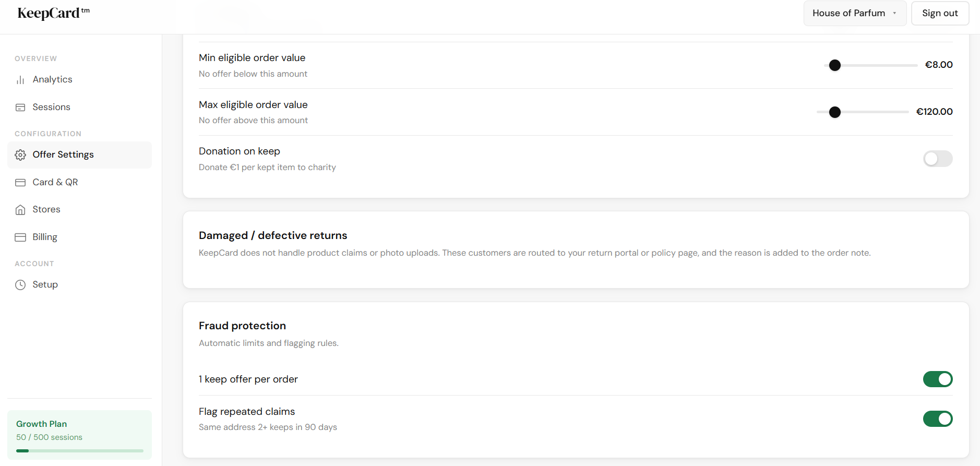Viewport: 980px width, 466px height.
Task: Click the KeepCard logo
Action: tap(54, 13)
